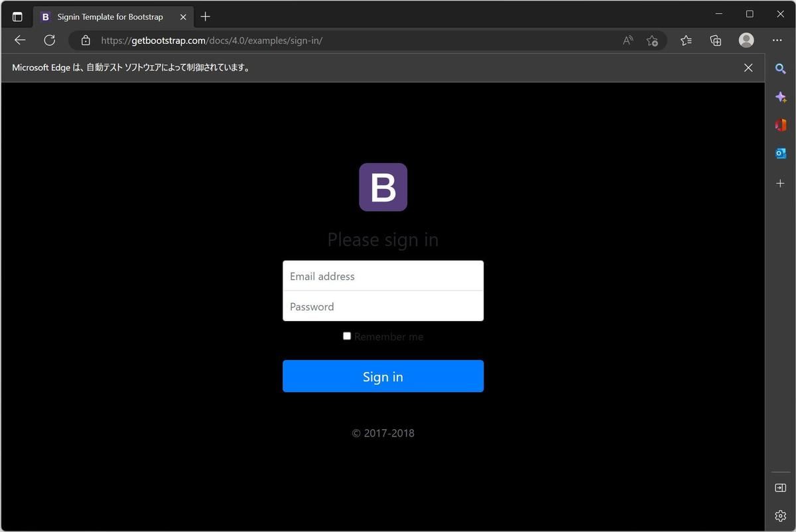Click the Please sign in heading

[383, 239]
